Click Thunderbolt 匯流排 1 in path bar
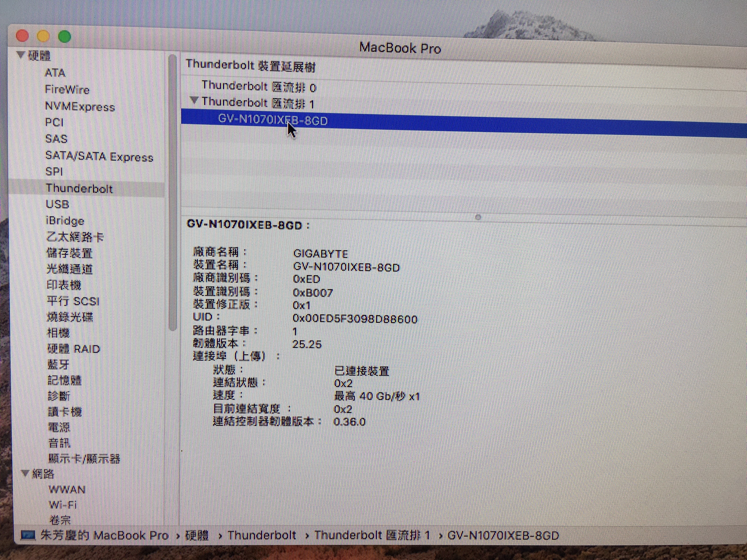 (x=372, y=535)
